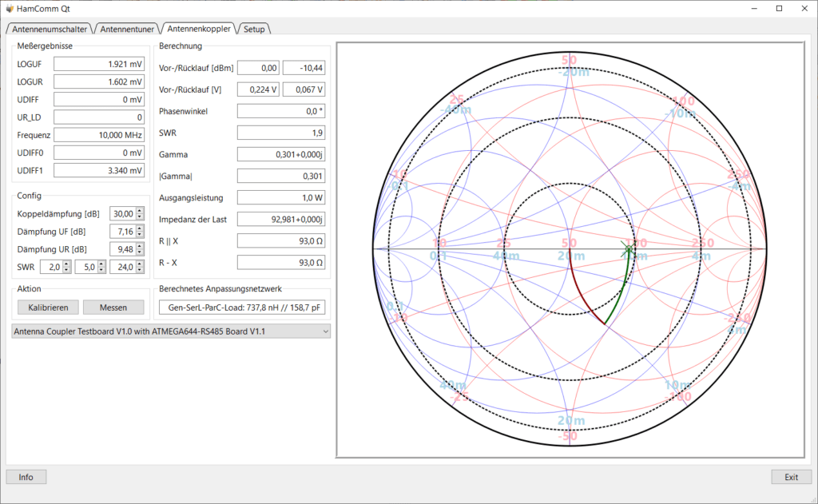
Task: Click the Exit button
Action: (792, 477)
